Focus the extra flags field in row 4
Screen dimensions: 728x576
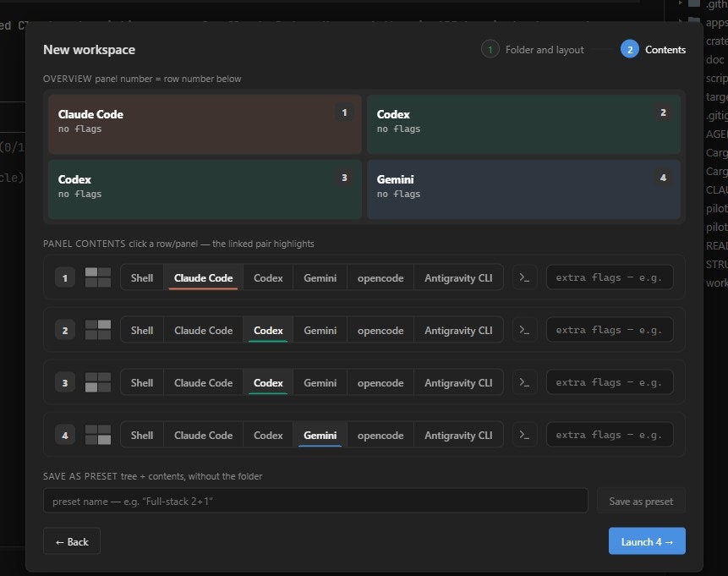(x=610, y=436)
